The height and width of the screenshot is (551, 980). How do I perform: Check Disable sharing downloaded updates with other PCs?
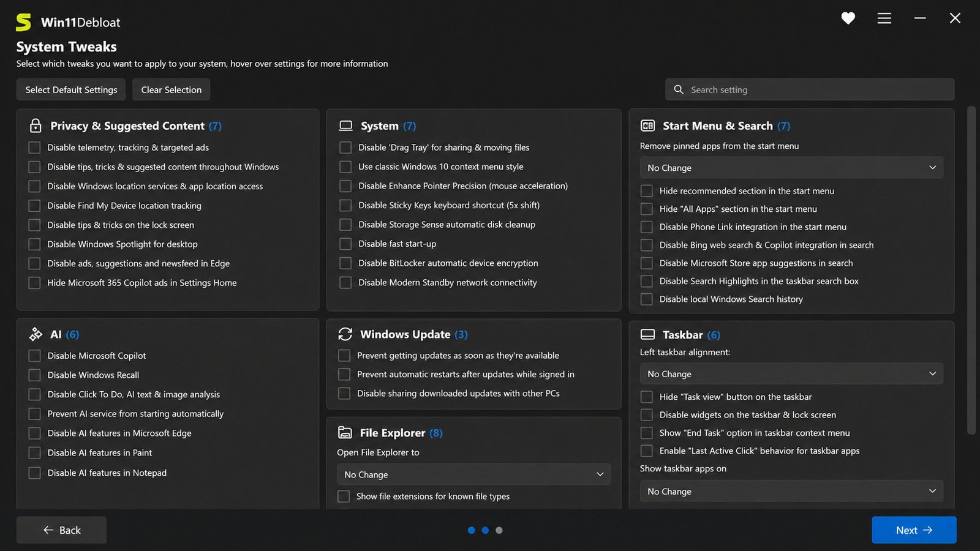coord(344,393)
